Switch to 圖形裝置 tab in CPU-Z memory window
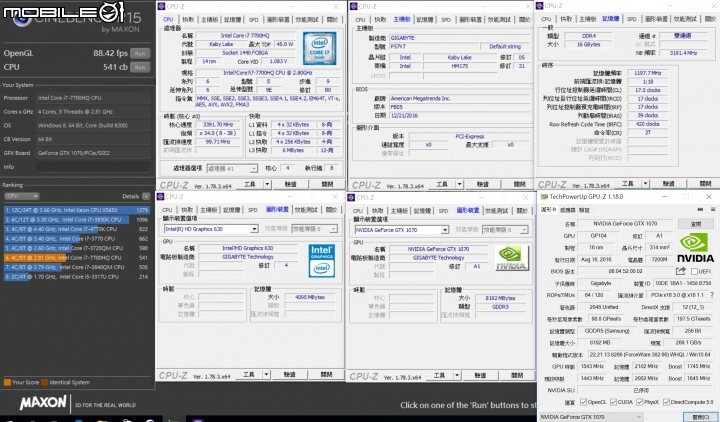Image resolution: width=720 pixels, height=422 pixels. 656,19
